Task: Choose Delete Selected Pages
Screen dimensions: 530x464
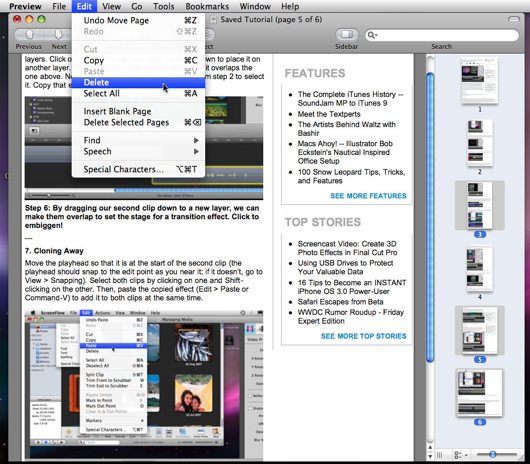Action: click(x=138, y=122)
